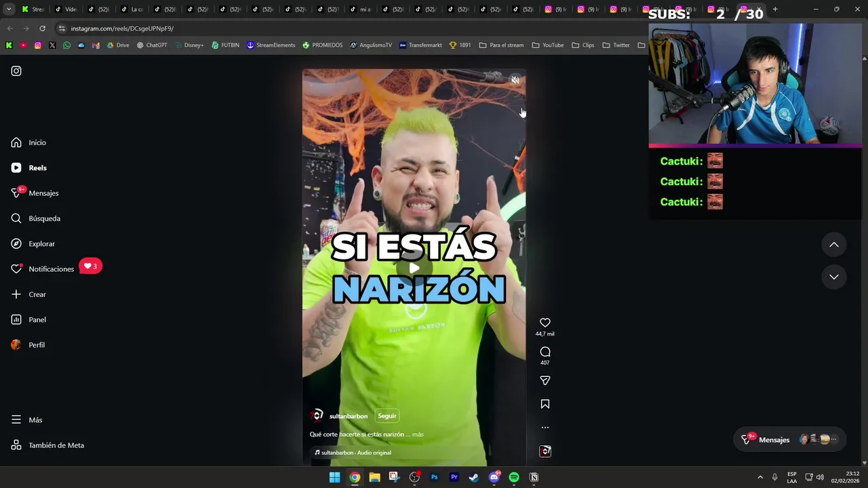Click the sultanbarbon avatar picture
The image size is (868, 488).
[317, 415]
